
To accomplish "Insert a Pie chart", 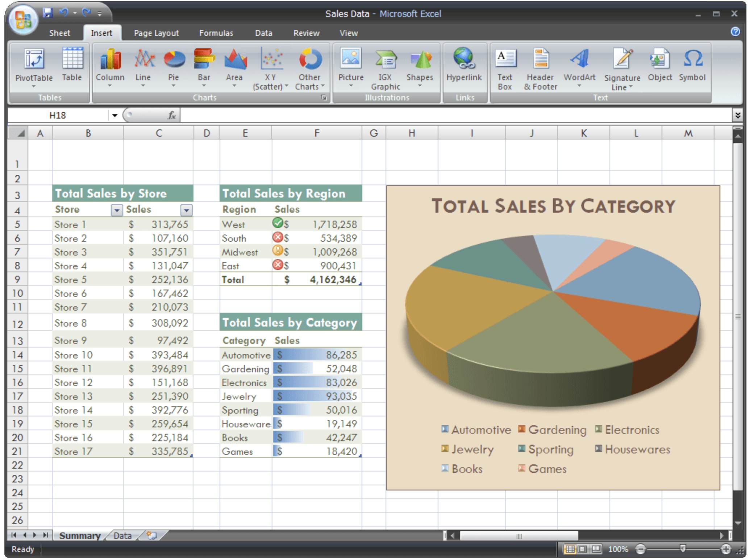I will (x=174, y=68).
